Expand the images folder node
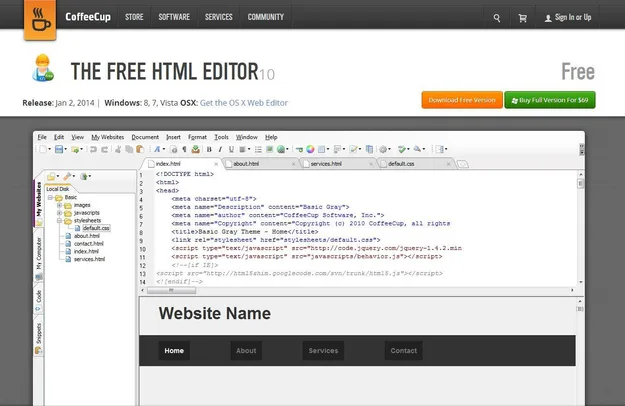 coord(59,206)
